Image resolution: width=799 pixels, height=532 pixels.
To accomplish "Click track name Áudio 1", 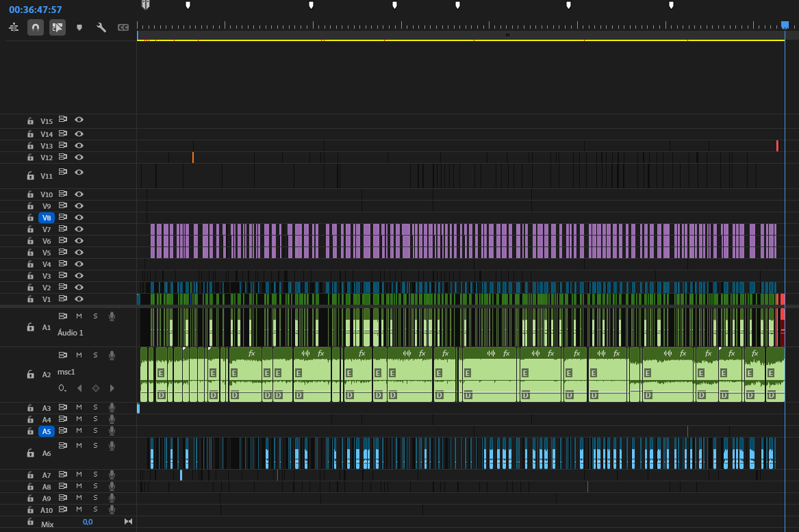I will (71, 333).
